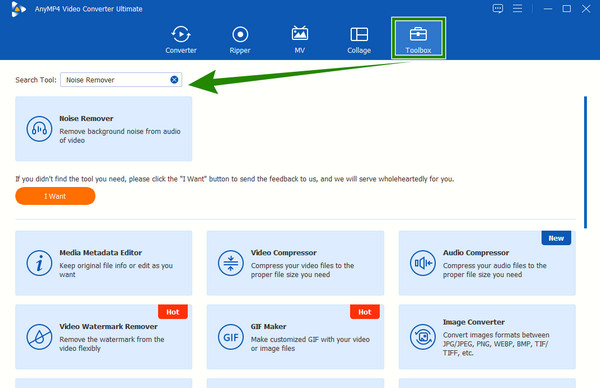
Task: Click 'Remove the watermark from the video' text
Action: 112,344
